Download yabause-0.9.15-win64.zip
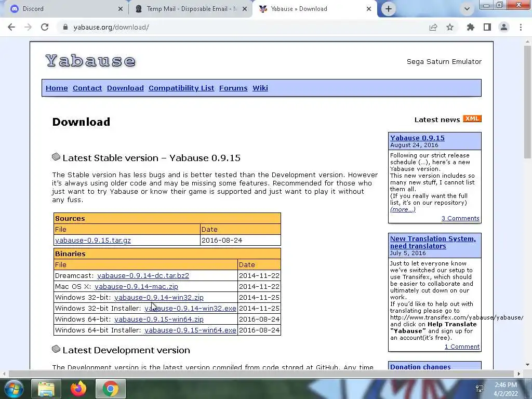The height and width of the screenshot is (399, 532). [159, 319]
